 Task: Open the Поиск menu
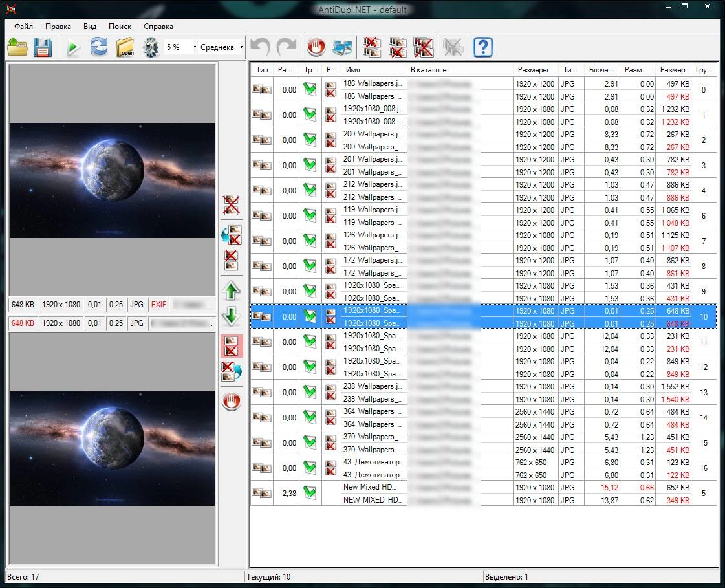(120, 27)
